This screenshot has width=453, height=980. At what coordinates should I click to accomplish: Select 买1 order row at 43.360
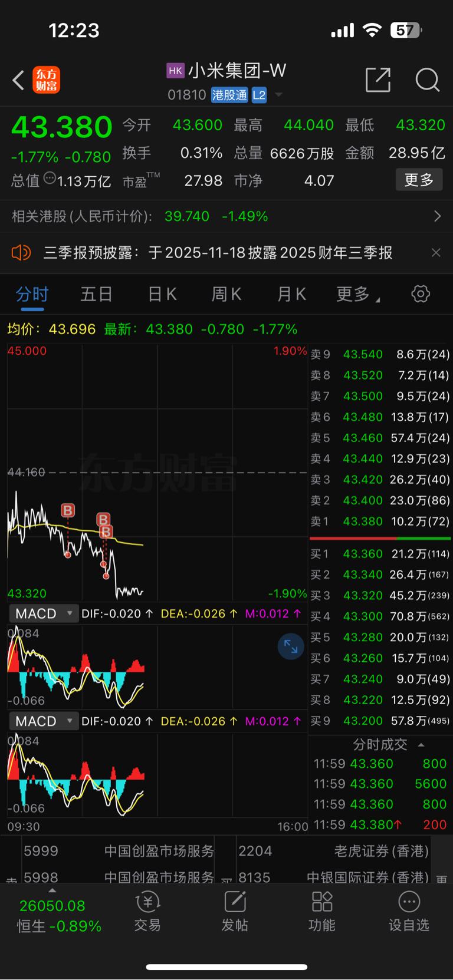pyautogui.click(x=380, y=554)
